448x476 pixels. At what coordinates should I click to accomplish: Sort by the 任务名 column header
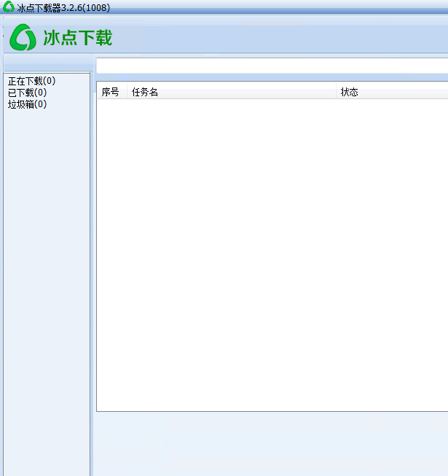[231, 92]
